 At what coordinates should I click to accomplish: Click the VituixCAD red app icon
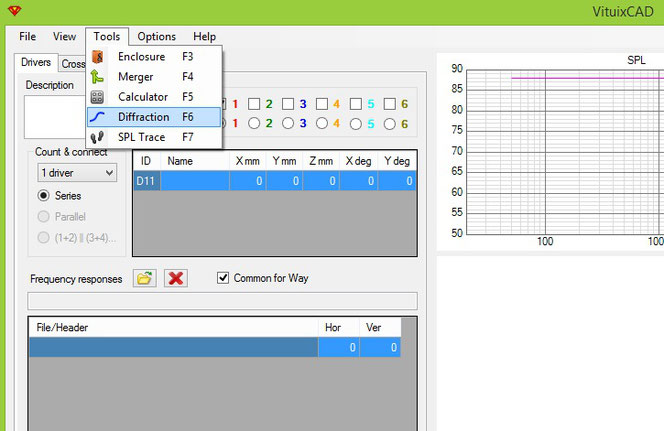tap(14, 11)
